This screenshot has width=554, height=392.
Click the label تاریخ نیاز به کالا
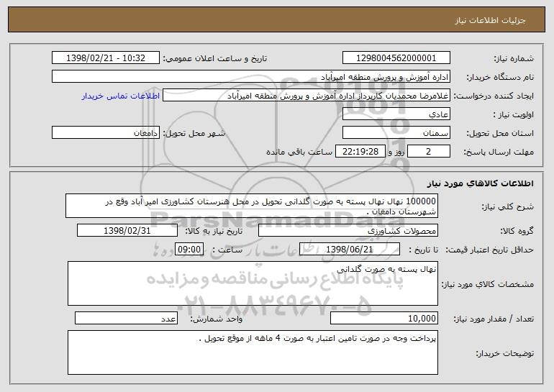(x=214, y=231)
